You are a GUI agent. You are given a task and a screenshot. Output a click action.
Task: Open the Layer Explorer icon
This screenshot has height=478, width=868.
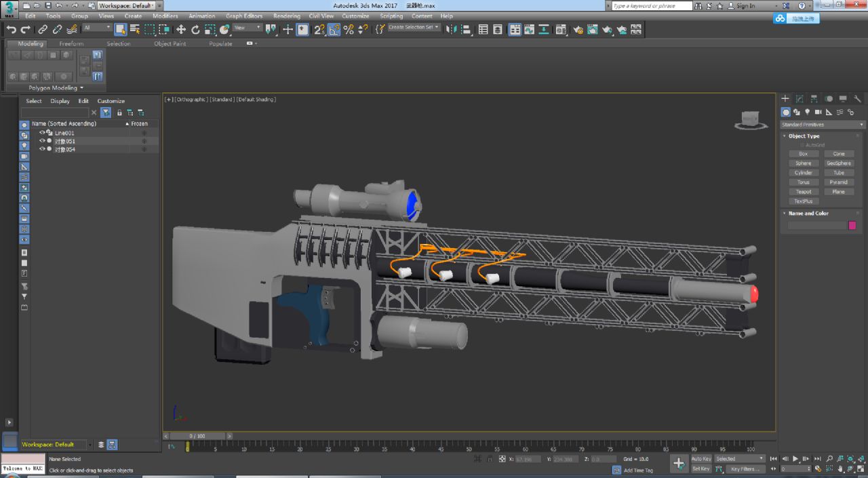[x=498, y=29]
